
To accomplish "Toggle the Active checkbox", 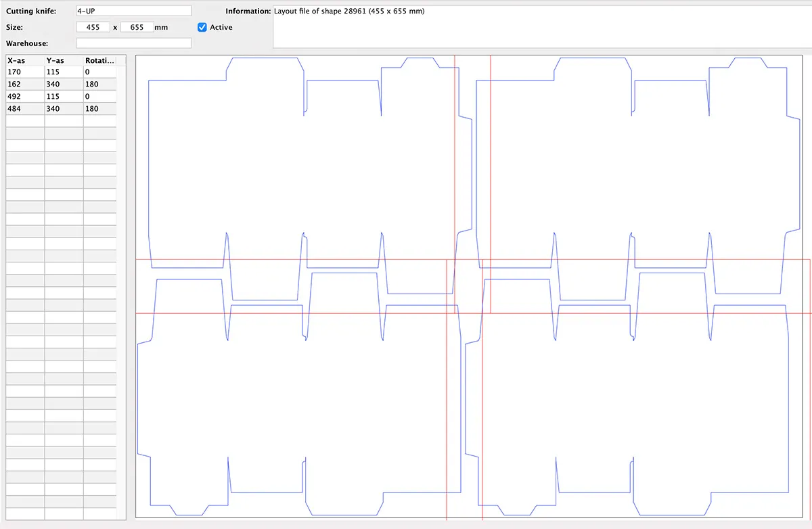I will pos(202,27).
